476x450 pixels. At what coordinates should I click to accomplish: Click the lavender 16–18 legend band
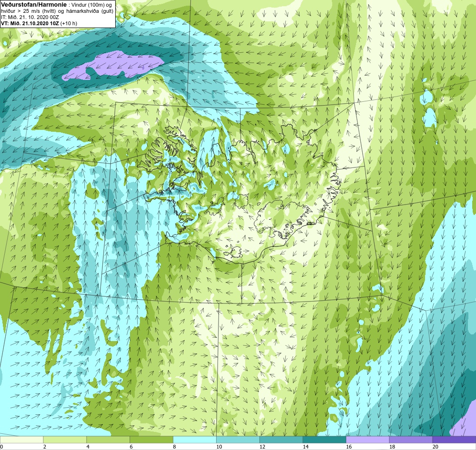(x=367, y=440)
